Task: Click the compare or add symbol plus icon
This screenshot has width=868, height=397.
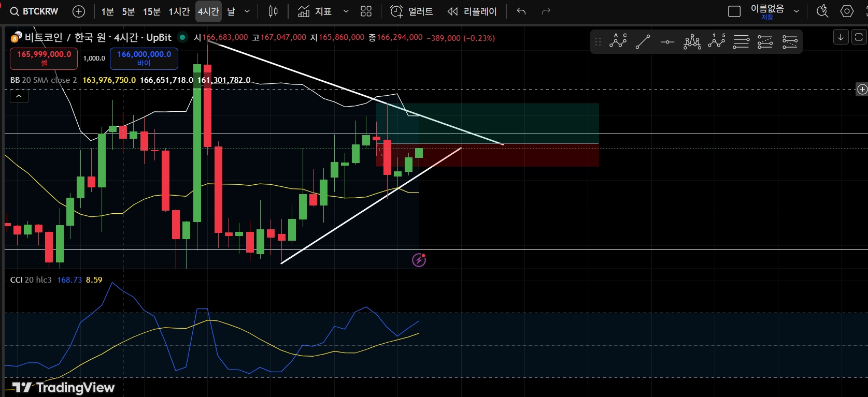Action: tap(79, 11)
